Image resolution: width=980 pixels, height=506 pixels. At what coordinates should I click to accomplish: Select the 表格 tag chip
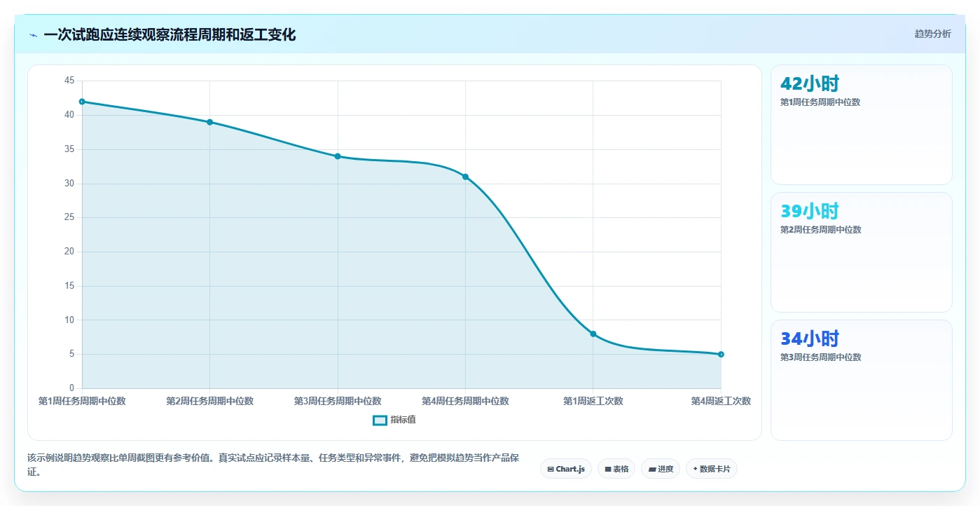coord(616,469)
